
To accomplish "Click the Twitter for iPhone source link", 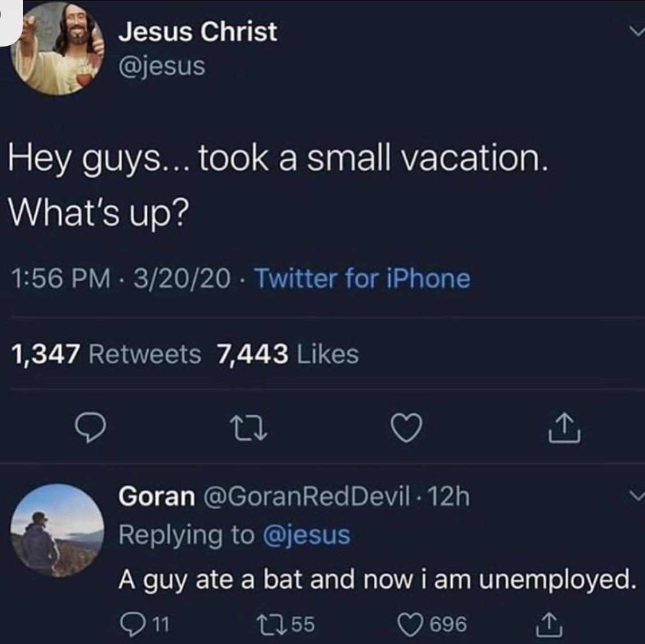I will 362,278.
